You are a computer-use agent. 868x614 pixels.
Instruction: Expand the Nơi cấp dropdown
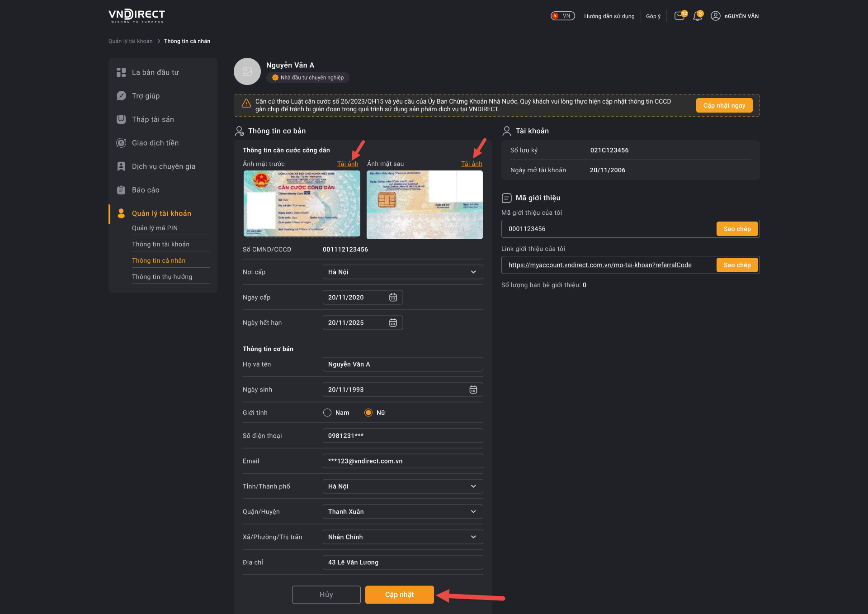click(403, 272)
